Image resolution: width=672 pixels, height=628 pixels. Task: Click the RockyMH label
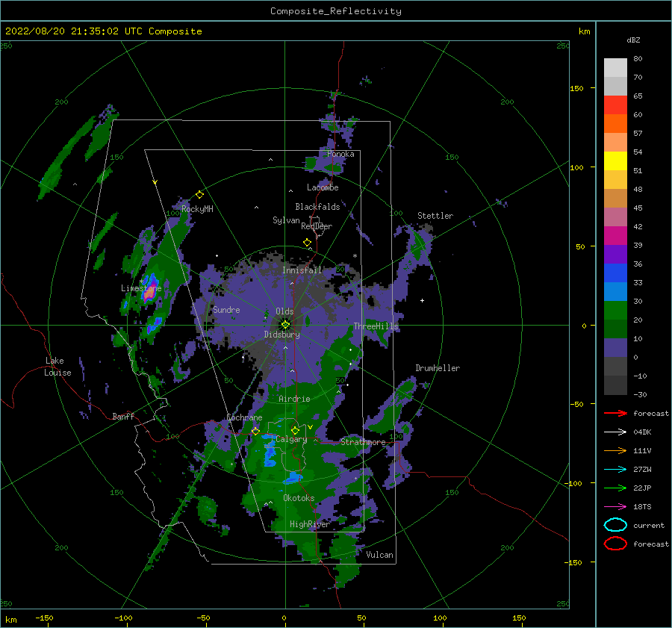point(197,209)
